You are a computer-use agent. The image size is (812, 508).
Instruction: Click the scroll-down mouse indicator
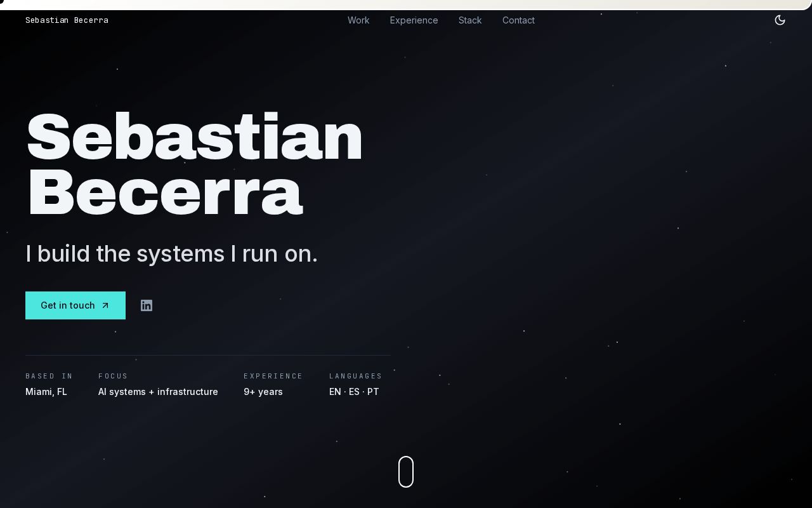406,472
